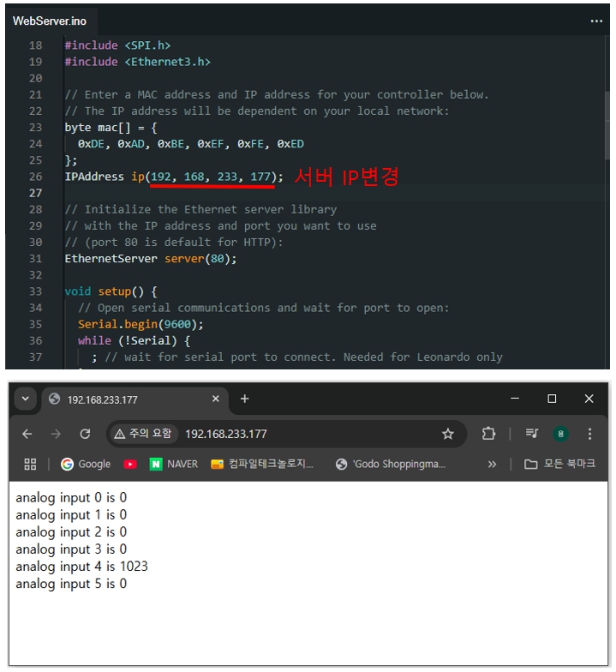616x672 pixels.
Task: Open the Extensions puzzle icon
Action: click(488, 435)
